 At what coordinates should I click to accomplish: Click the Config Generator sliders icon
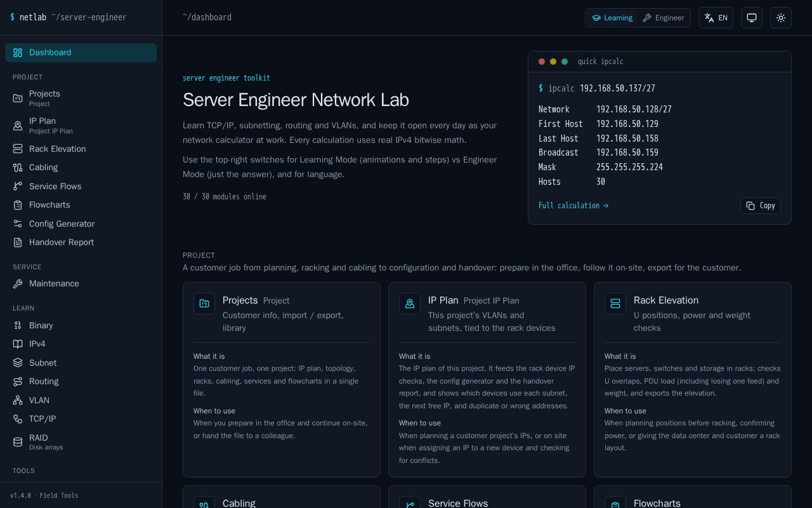(18, 224)
